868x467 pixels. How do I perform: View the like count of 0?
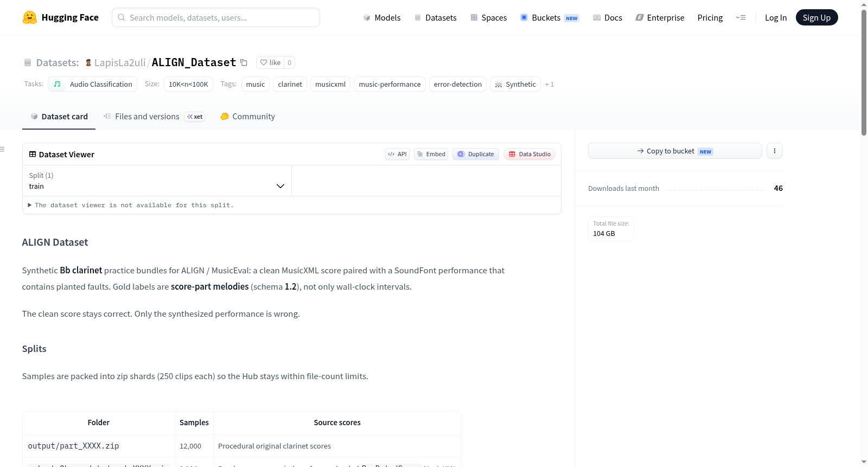(x=290, y=62)
